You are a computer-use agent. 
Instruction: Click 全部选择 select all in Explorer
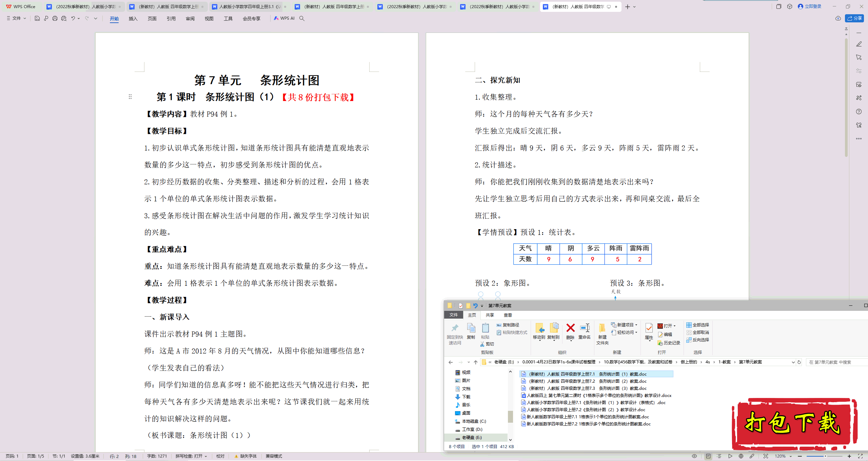tap(698, 325)
